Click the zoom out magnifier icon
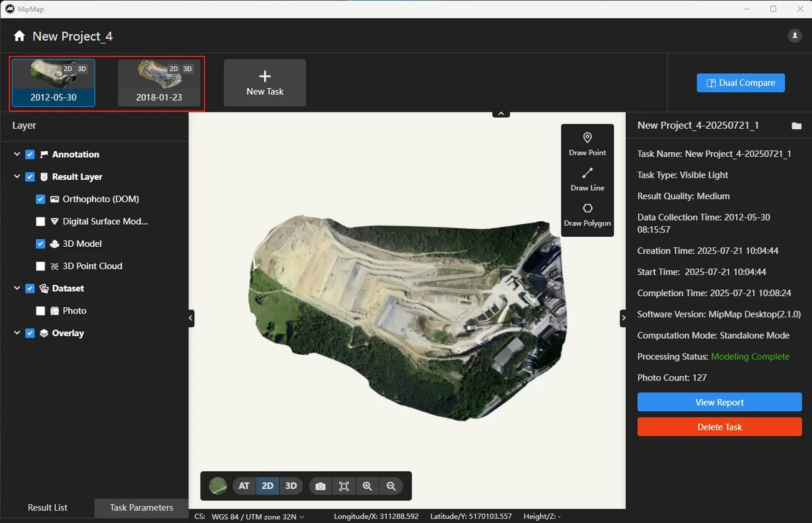 coord(391,486)
